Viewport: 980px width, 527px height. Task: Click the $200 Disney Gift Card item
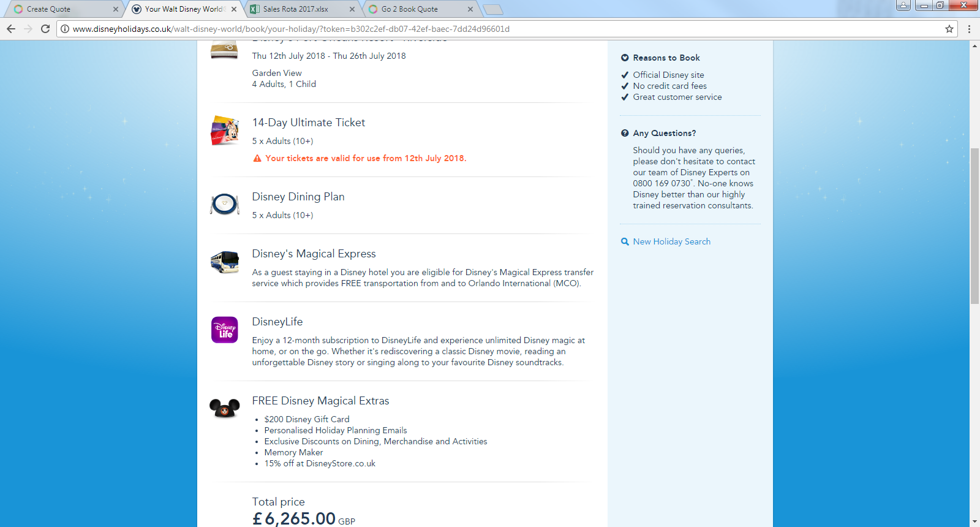pyautogui.click(x=307, y=419)
